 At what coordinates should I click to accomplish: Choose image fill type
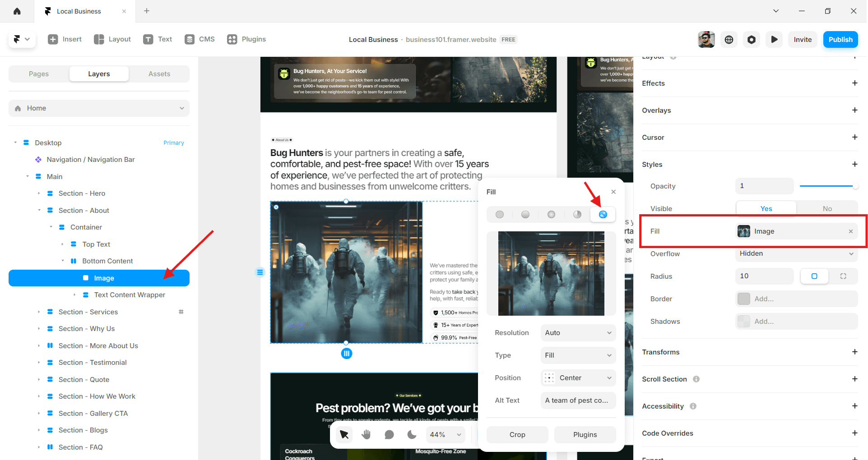603,214
